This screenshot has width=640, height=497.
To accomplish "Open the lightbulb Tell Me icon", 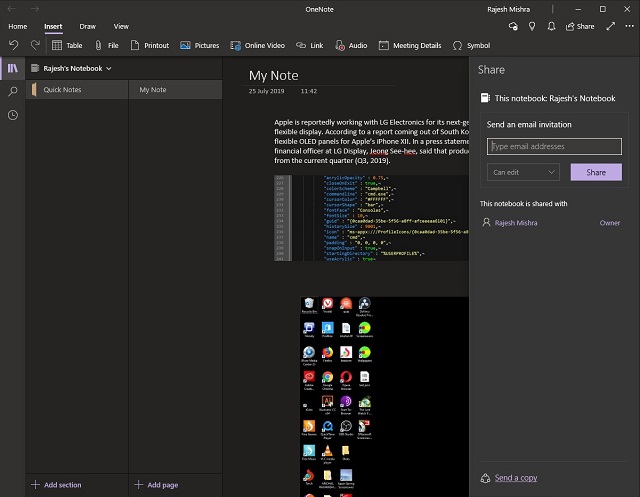I will [532, 27].
